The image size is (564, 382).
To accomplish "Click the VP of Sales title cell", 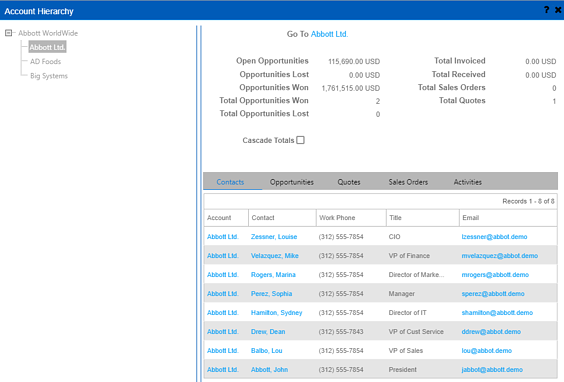I will [406, 351].
